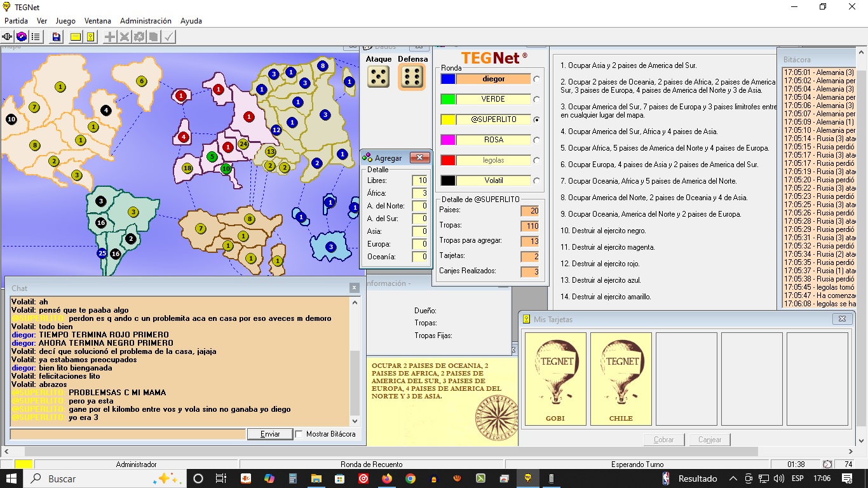868x488 pixels.
Task: Click the yellow card icon with symbol
Action: (x=90, y=37)
